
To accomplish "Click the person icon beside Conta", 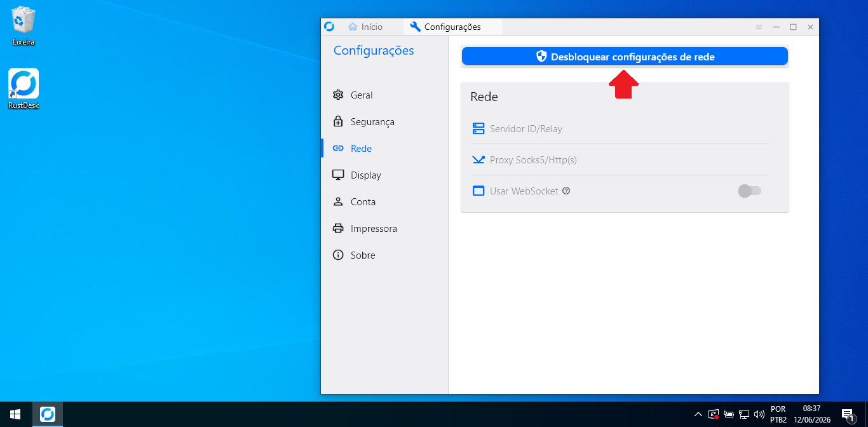I will (338, 202).
